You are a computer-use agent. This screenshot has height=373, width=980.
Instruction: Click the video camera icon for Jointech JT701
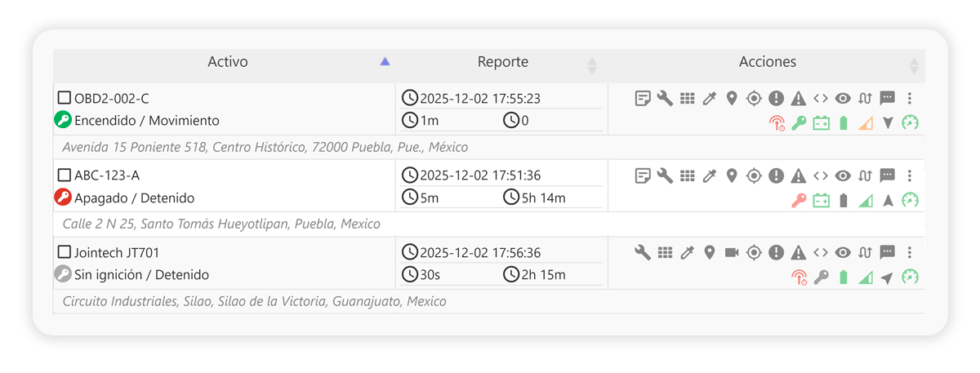[x=732, y=253]
